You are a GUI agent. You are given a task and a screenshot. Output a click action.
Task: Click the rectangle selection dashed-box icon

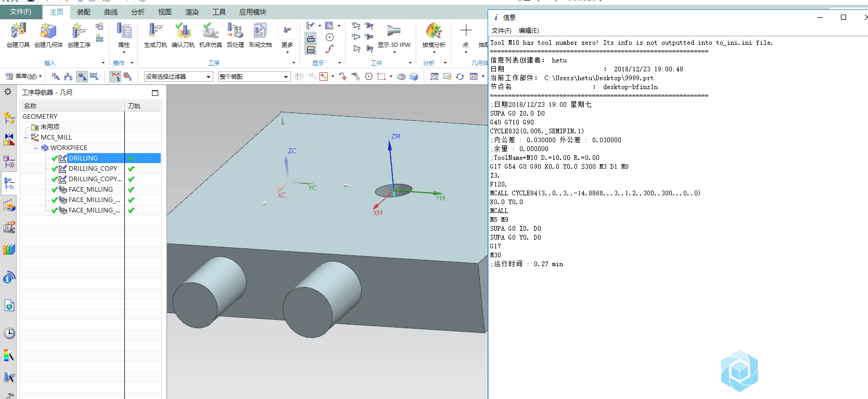pos(381,77)
